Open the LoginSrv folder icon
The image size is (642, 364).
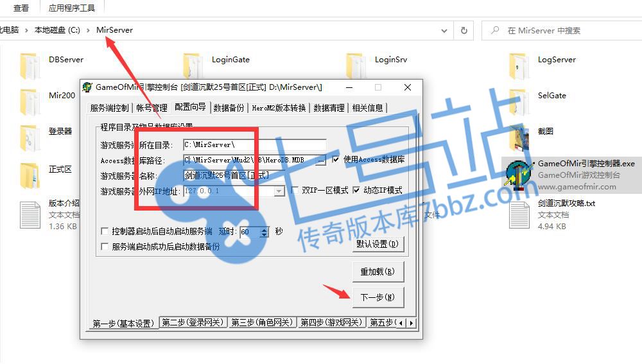click(x=356, y=65)
